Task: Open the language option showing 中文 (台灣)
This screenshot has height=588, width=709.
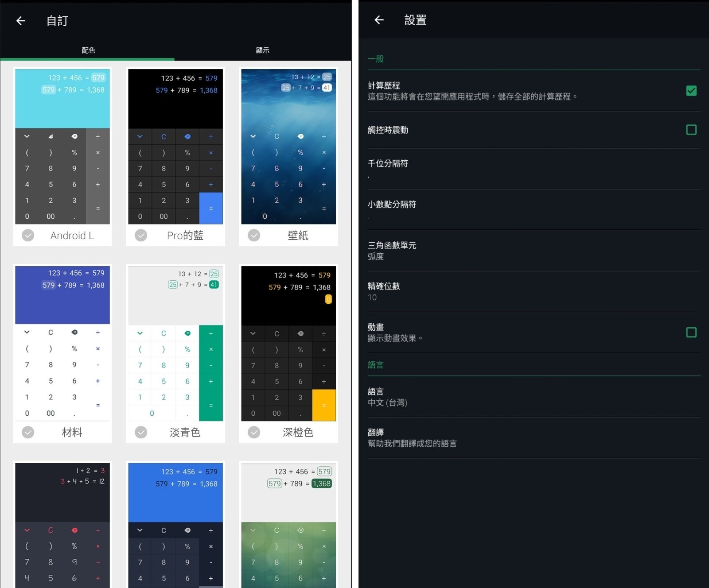Action: coord(534,397)
